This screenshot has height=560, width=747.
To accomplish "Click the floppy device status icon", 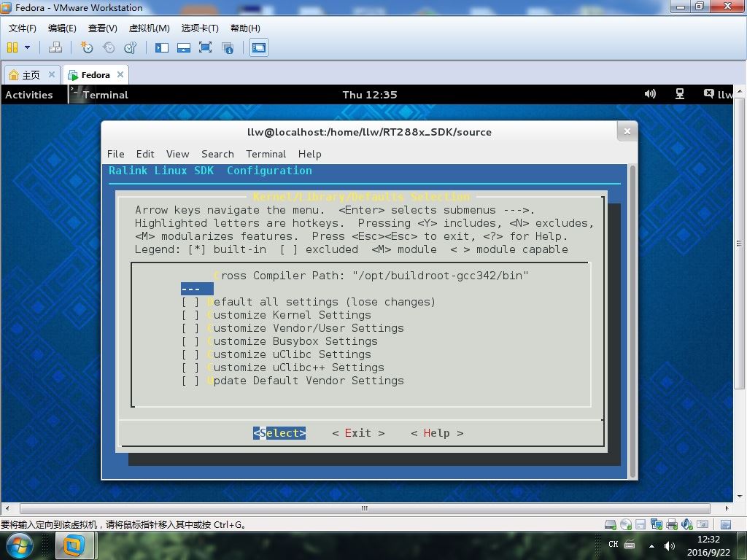I will tap(640, 524).
